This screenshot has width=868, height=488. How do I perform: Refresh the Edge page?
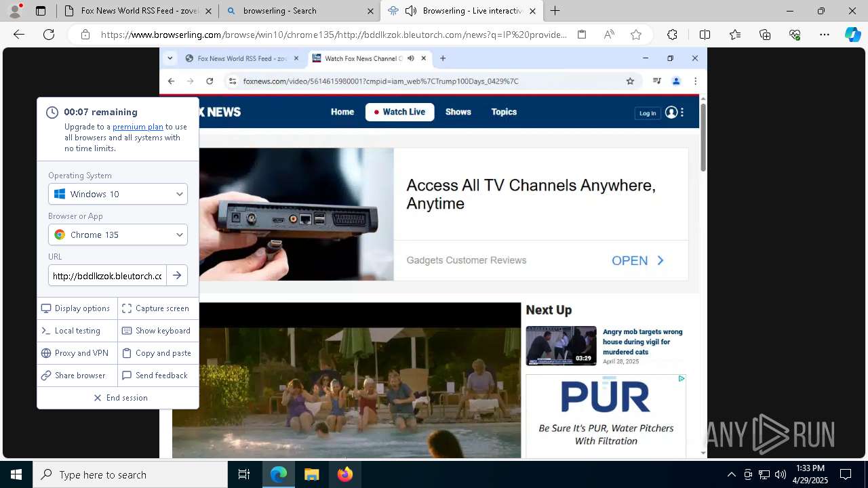(49, 35)
